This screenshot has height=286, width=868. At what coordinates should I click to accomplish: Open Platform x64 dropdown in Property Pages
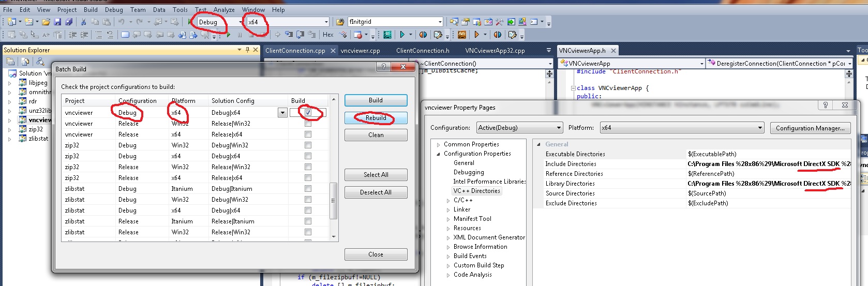[x=682, y=127]
